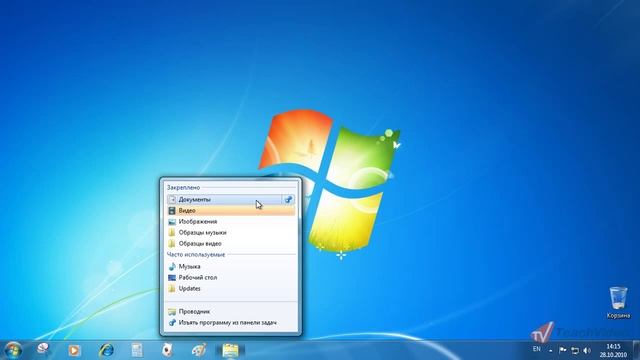The height and width of the screenshot is (360, 640).
Task: Open the Updates folder entry
Action: coord(231,289)
